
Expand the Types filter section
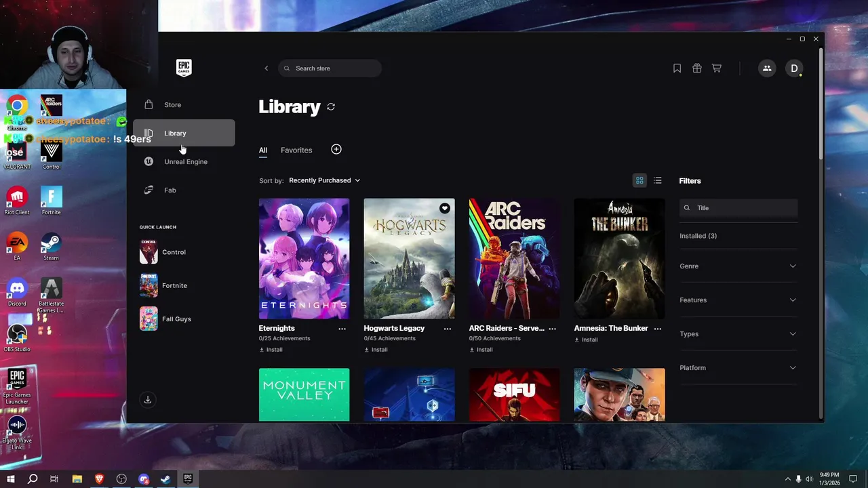point(738,334)
